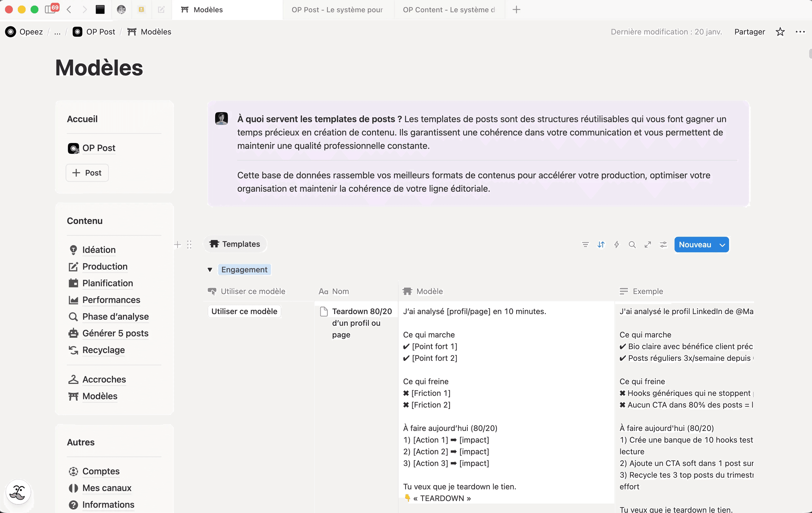Star this page as favorite
Image resolution: width=812 pixels, height=513 pixels.
point(780,32)
